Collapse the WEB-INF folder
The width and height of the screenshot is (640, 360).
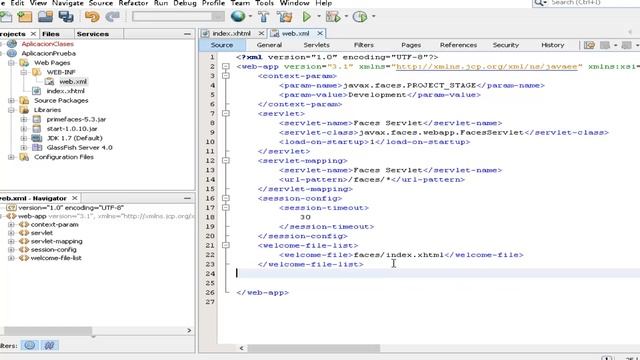(x=24, y=72)
